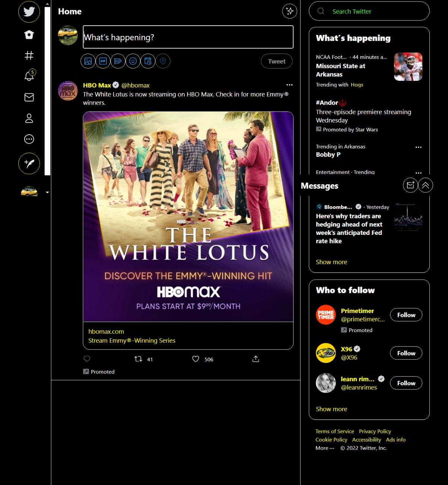Add a poll to the tweet
Viewport: 448px width, 485px height.
[118, 61]
